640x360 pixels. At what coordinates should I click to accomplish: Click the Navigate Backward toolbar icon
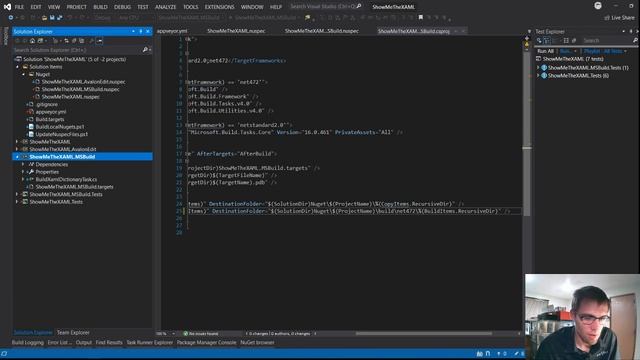[x=11, y=18]
